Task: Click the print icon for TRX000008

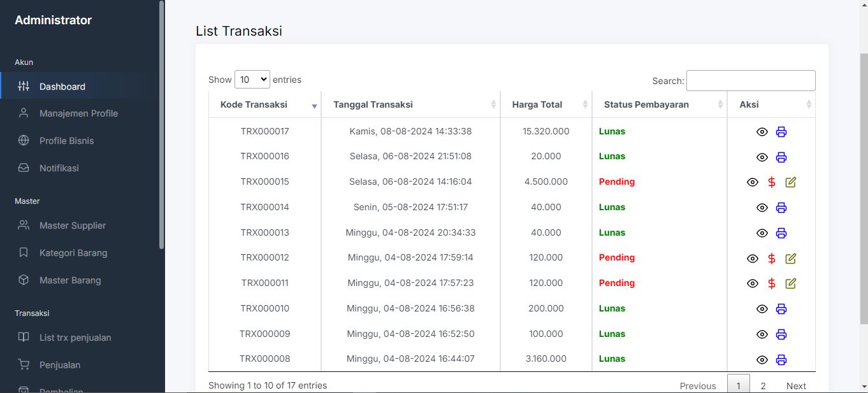Action: click(x=781, y=360)
